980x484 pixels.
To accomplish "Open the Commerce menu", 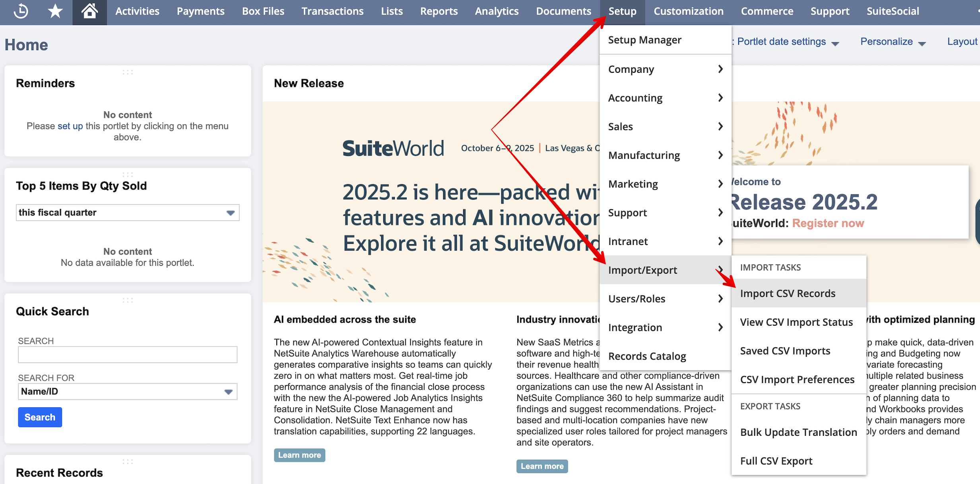I will [767, 11].
